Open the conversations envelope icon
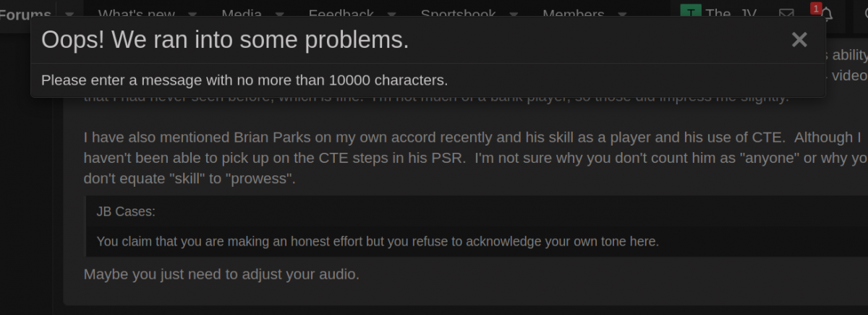The height and width of the screenshot is (315, 868). pos(786,14)
